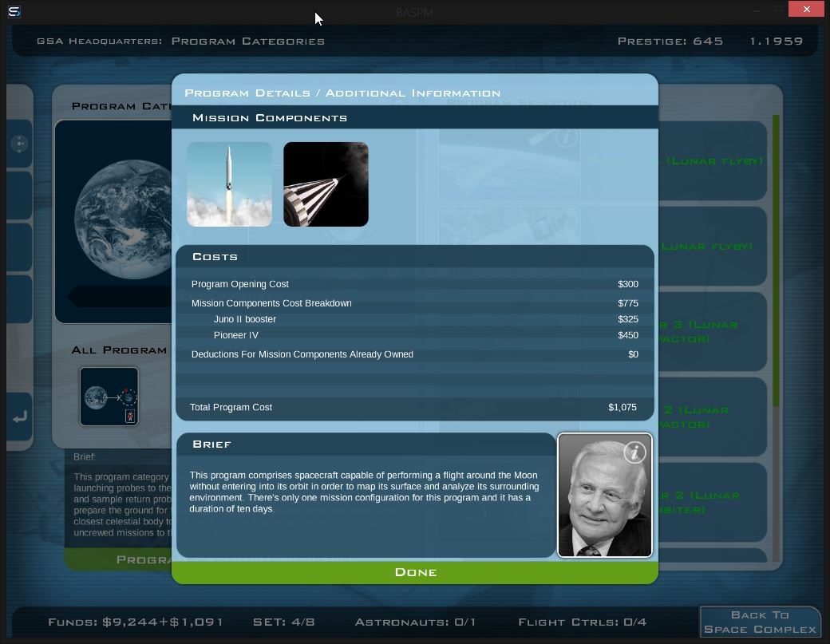Click the Juno II booster cost row
This screenshot has width=830, height=644.
(414, 319)
